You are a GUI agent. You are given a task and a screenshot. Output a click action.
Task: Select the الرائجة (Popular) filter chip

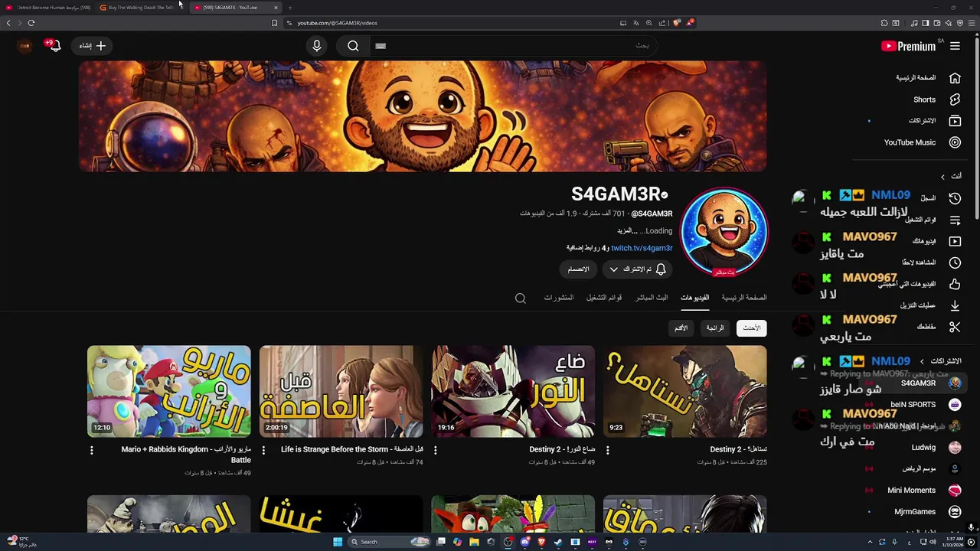click(715, 328)
